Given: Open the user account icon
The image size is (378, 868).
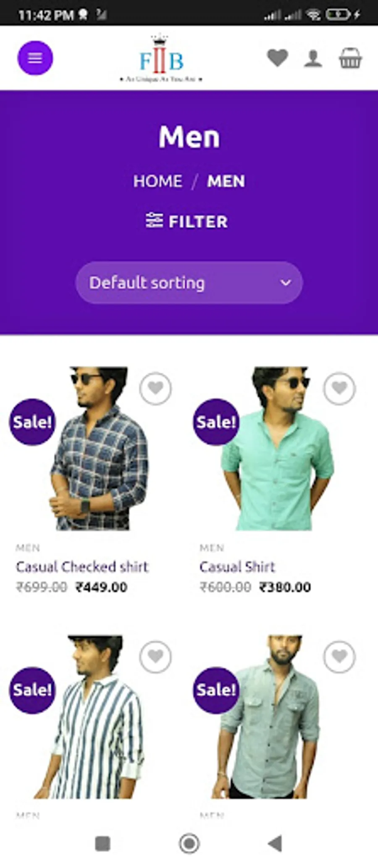Looking at the screenshot, I should coord(313,59).
